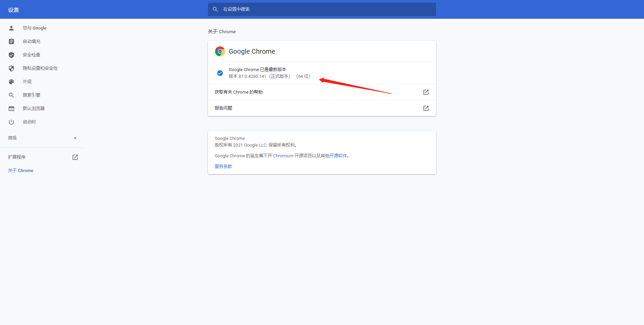Click inside the 在设置中搜索 search field

[x=322, y=9]
